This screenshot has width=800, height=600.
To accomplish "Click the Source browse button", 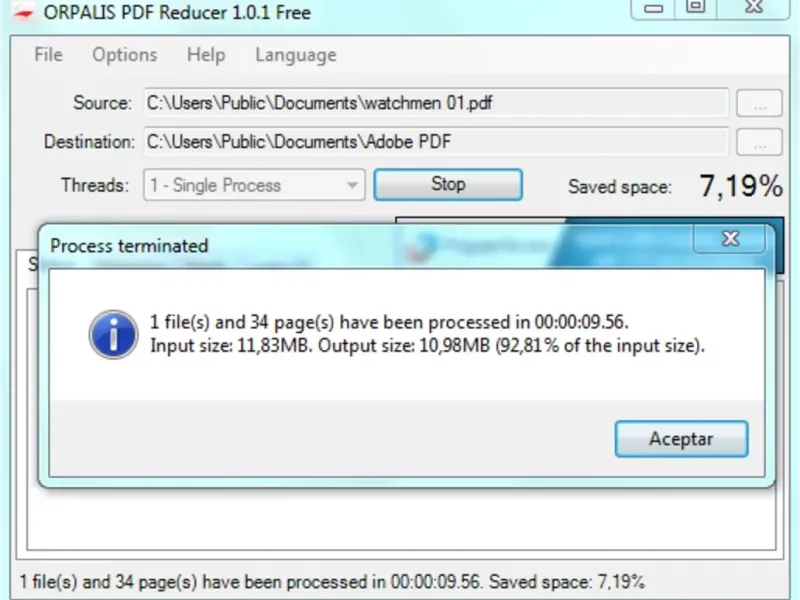I will (759, 103).
